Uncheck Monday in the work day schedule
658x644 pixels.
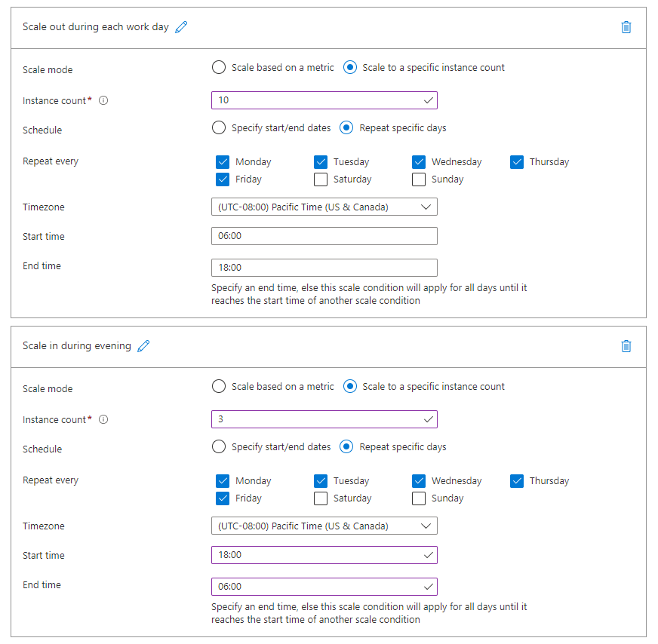click(223, 162)
